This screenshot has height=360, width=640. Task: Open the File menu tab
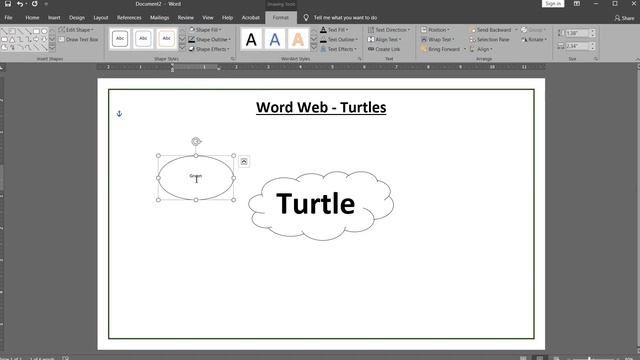[x=8, y=18]
